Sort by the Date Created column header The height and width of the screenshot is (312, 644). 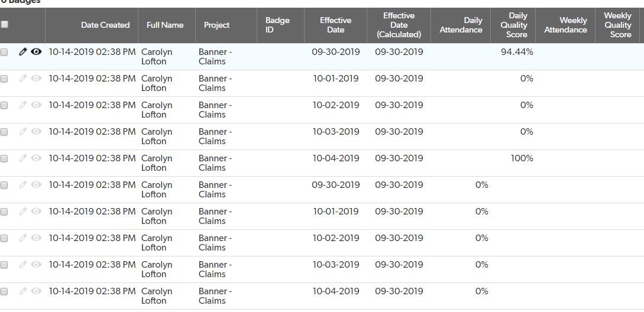tap(105, 25)
